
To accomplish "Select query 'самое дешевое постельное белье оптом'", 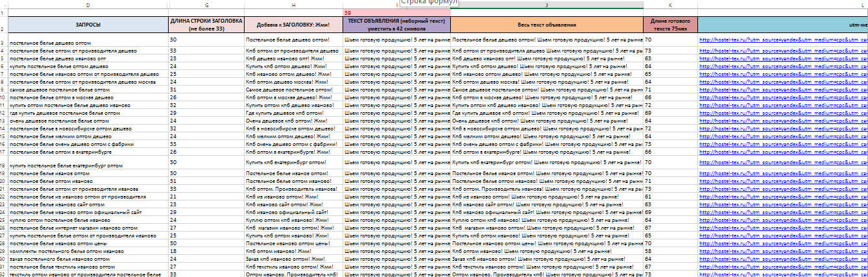I will tap(88, 89).
